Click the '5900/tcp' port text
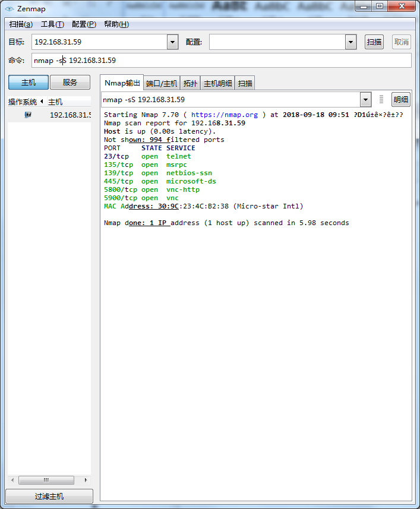Viewport: 420px width, 509px height. point(121,198)
